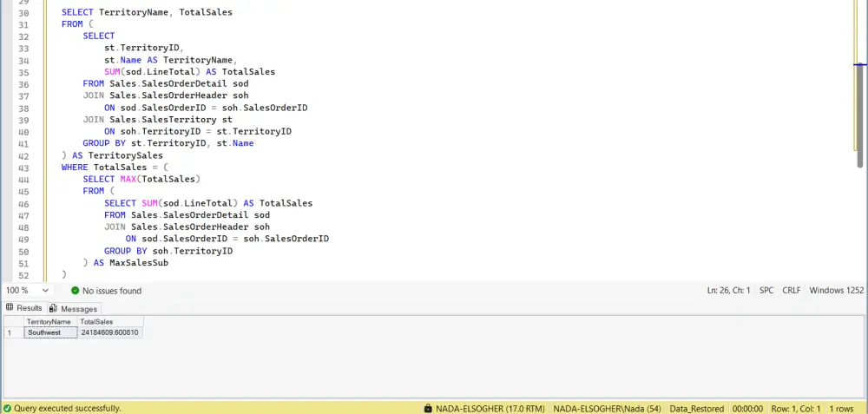Click the SELECT MAX(TotalSales) line

[141, 180]
